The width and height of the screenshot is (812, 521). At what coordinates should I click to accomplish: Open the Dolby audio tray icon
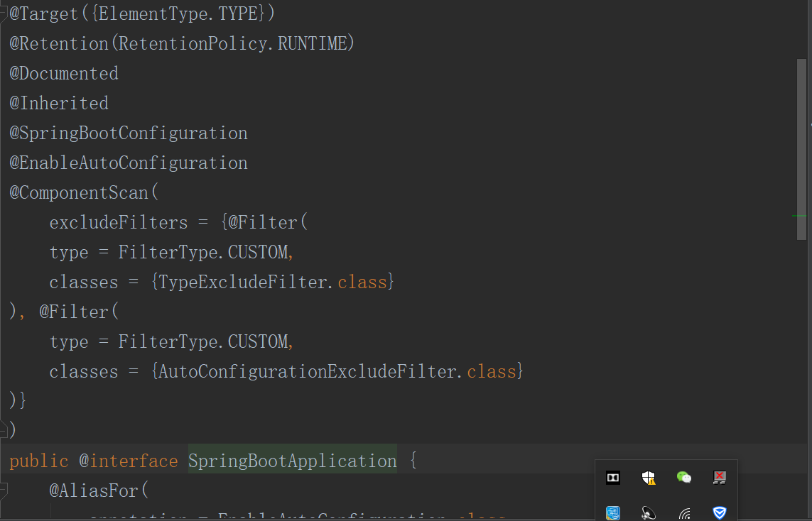tap(612, 478)
